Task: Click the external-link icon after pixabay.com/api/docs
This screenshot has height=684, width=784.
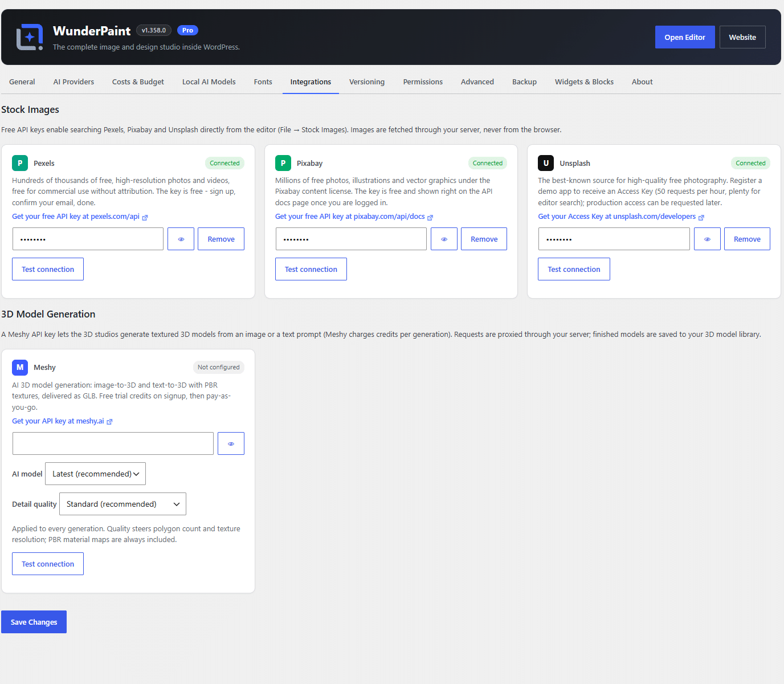Action: click(x=430, y=217)
